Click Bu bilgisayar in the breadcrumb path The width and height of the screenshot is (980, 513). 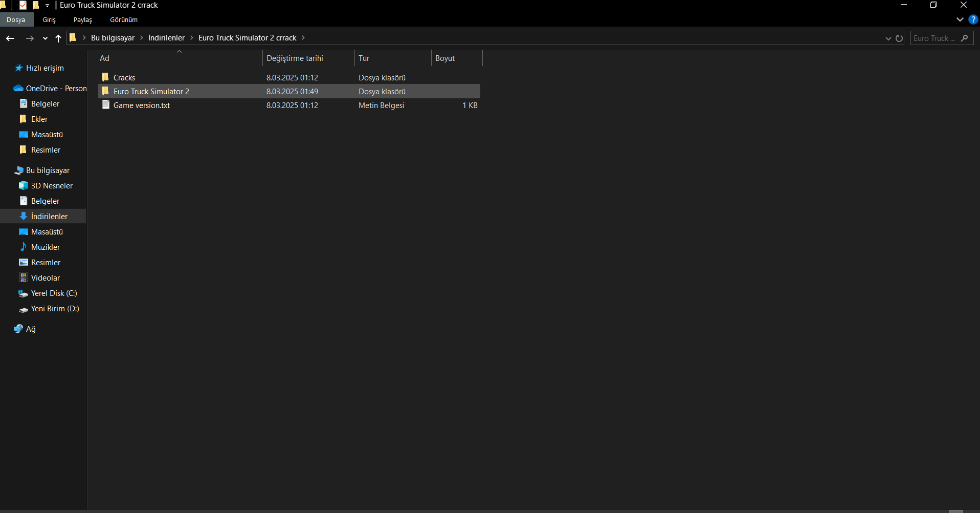(x=113, y=38)
